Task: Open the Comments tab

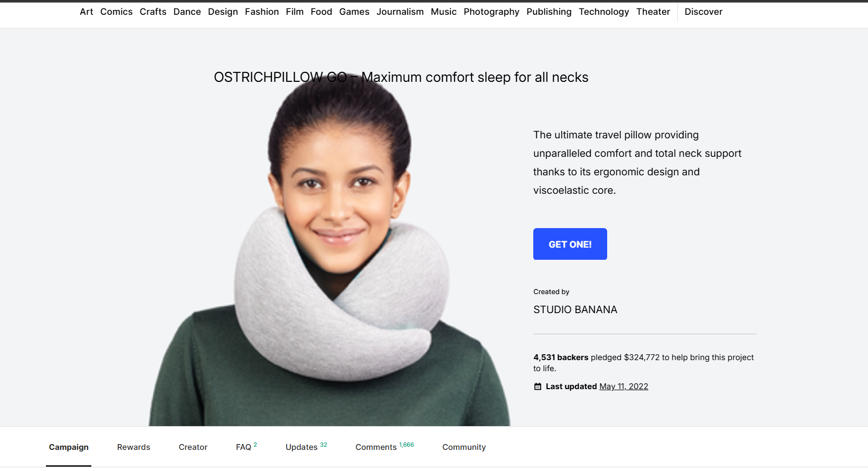Action: (x=384, y=447)
